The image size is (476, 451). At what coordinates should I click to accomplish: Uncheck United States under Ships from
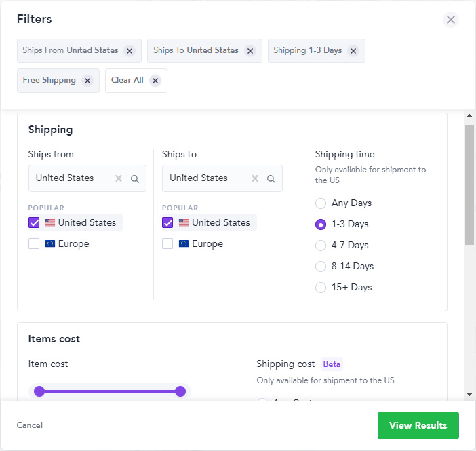[34, 222]
